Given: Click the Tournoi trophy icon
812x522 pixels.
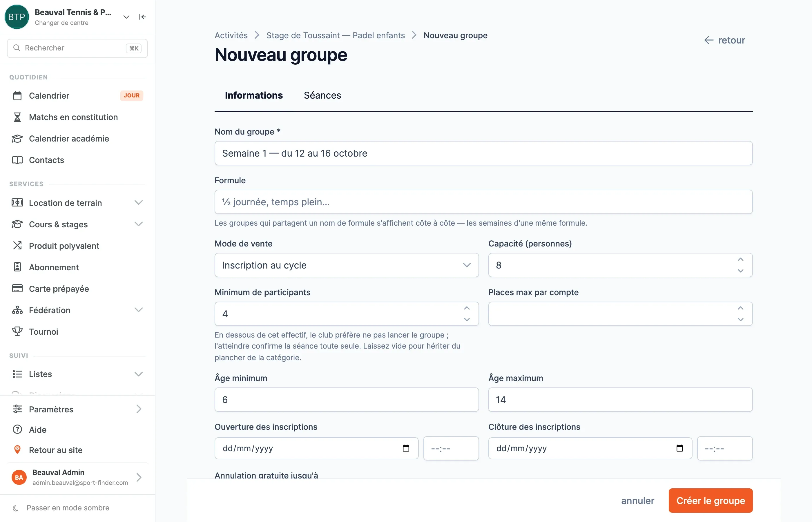Looking at the screenshot, I should [17, 331].
